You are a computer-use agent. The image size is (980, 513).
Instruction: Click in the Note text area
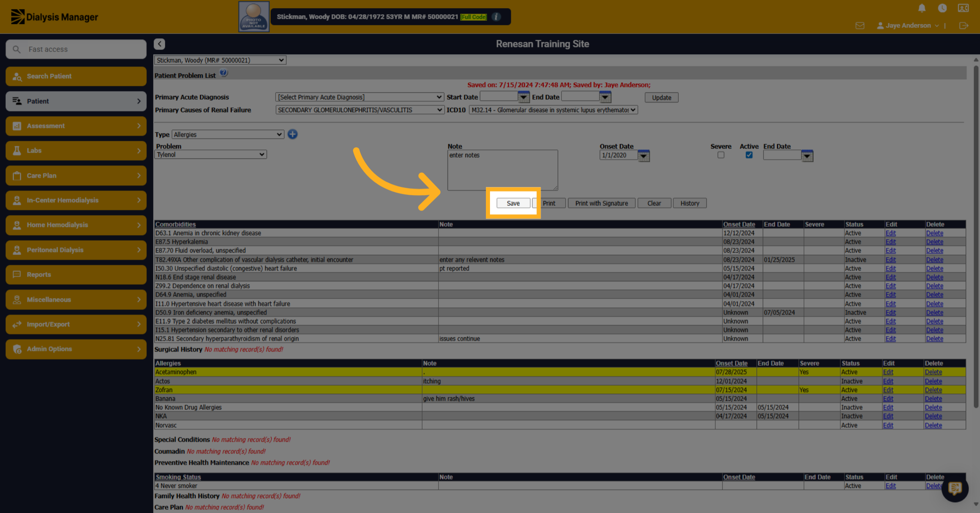[502, 170]
